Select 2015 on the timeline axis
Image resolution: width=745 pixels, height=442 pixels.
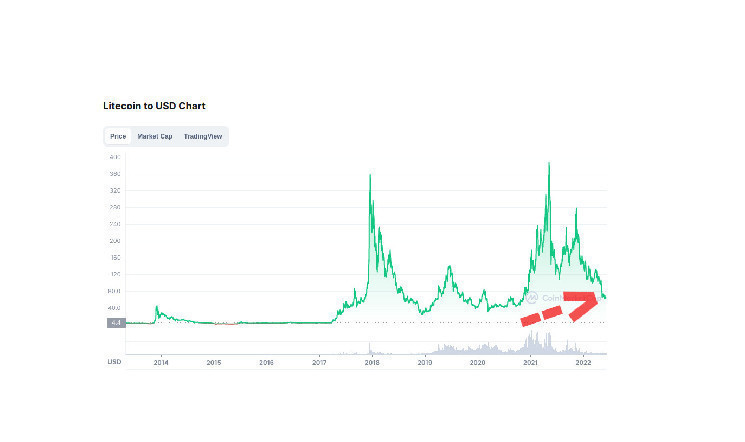(213, 362)
